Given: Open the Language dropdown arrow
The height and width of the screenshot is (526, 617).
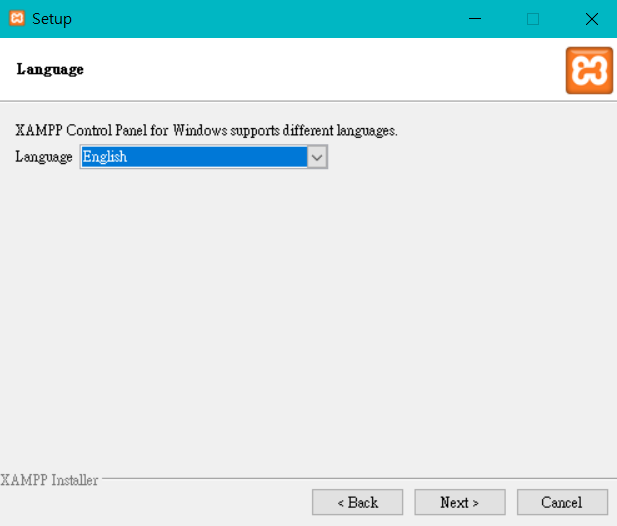Looking at the screenshot, I should (x=317, y=157).
